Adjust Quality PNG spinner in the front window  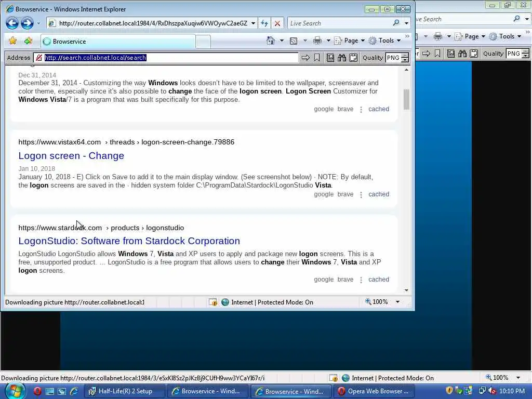pos(405,58)
